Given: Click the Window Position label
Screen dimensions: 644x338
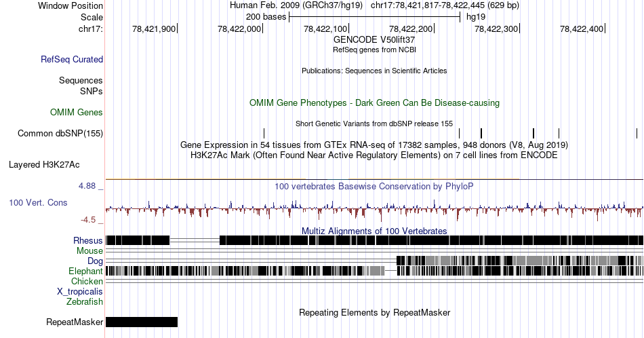Looking at the screenshot, I should point(71,5).
